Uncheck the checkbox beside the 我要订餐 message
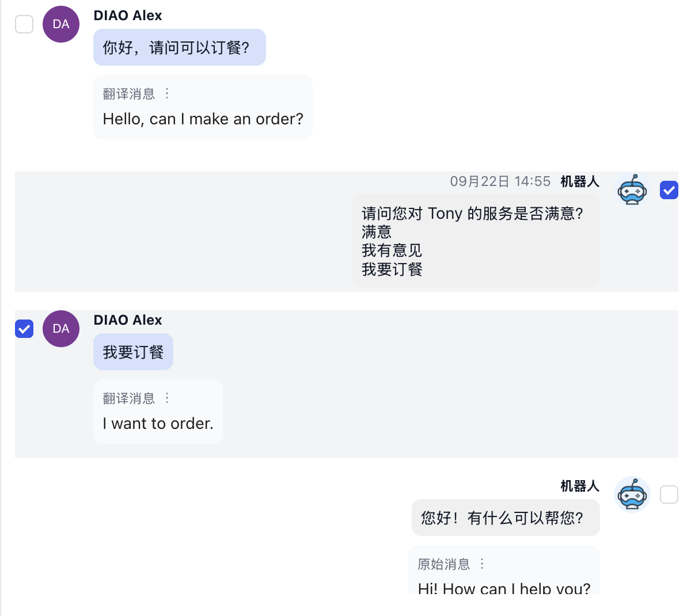 [x=24, y=329]
